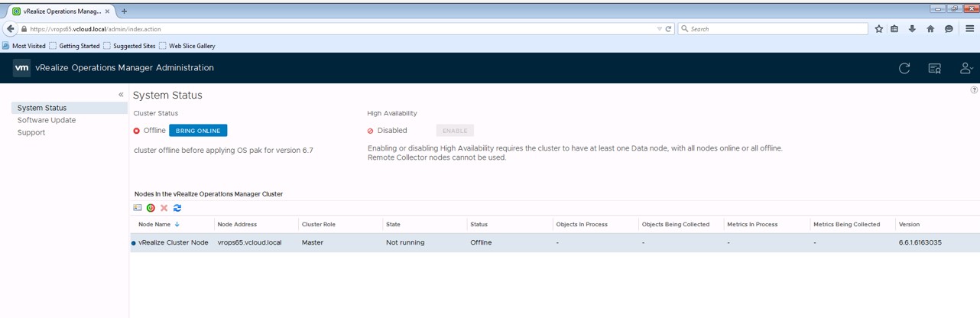Click the Version column header
This screenshot has width=980, height=318.
tap(909, 225)
